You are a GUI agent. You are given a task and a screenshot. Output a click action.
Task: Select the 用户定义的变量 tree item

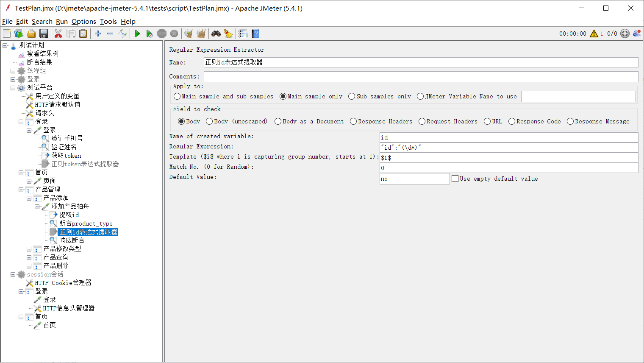tap(57, 96)
